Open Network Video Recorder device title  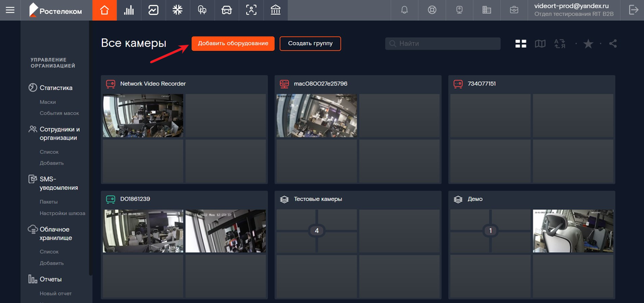[153, 84]
